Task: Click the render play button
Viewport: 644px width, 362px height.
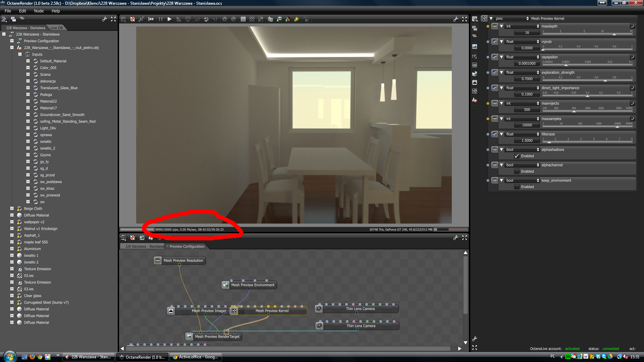Action: point(169,19)
